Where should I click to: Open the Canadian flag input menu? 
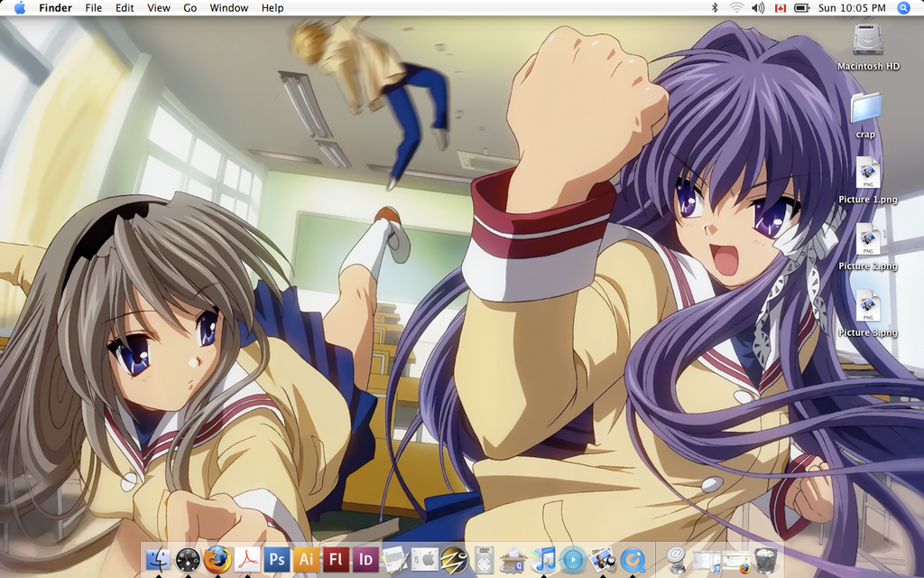[779, 8]
